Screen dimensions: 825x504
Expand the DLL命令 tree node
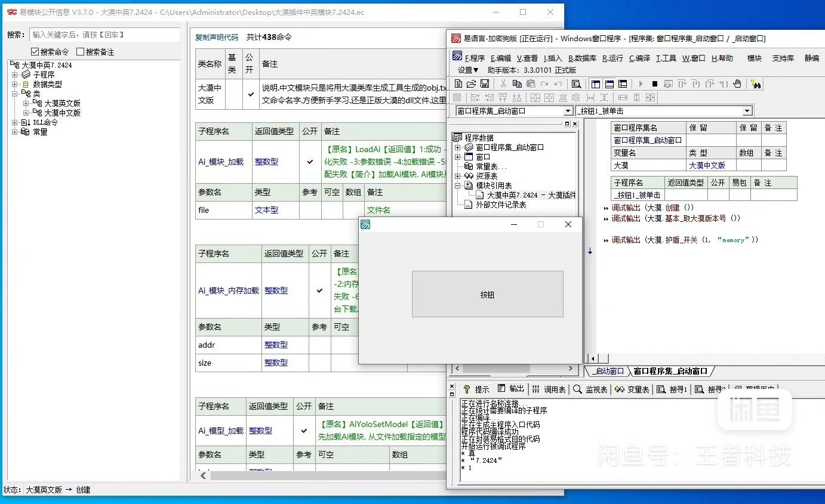(x=15, y=122)
